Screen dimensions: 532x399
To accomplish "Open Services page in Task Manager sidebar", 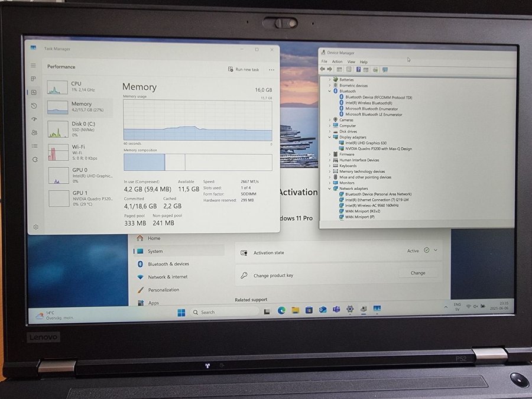I will point(35,160).
